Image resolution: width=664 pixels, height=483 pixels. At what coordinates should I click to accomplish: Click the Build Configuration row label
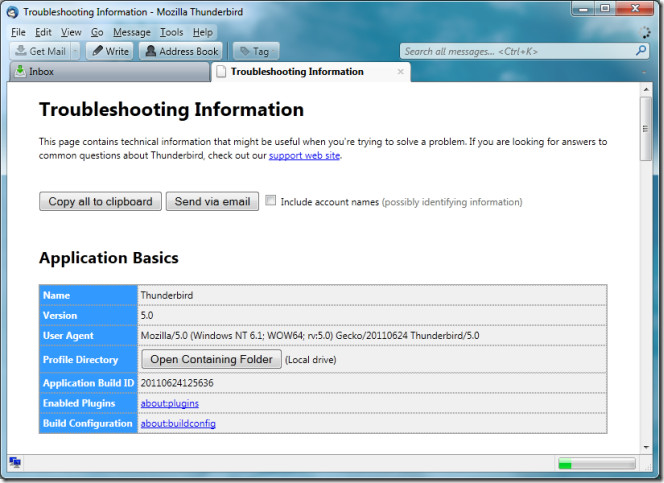pos(88,423)
